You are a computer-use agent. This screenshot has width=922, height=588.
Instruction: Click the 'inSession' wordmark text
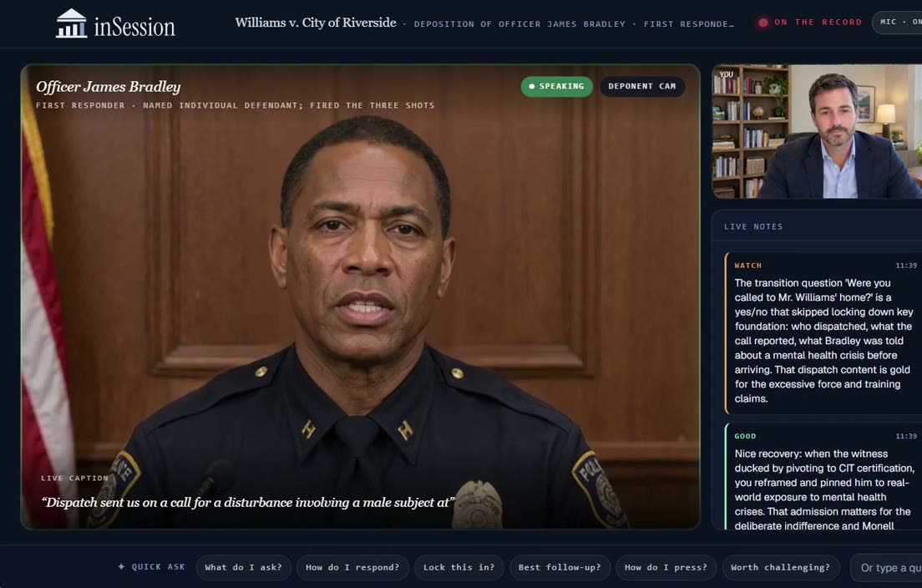(x=134, y=27)
